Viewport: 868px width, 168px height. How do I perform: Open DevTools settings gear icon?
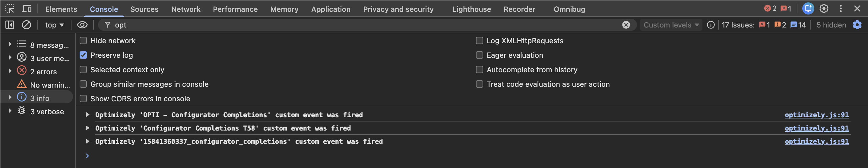click(824, 9)
